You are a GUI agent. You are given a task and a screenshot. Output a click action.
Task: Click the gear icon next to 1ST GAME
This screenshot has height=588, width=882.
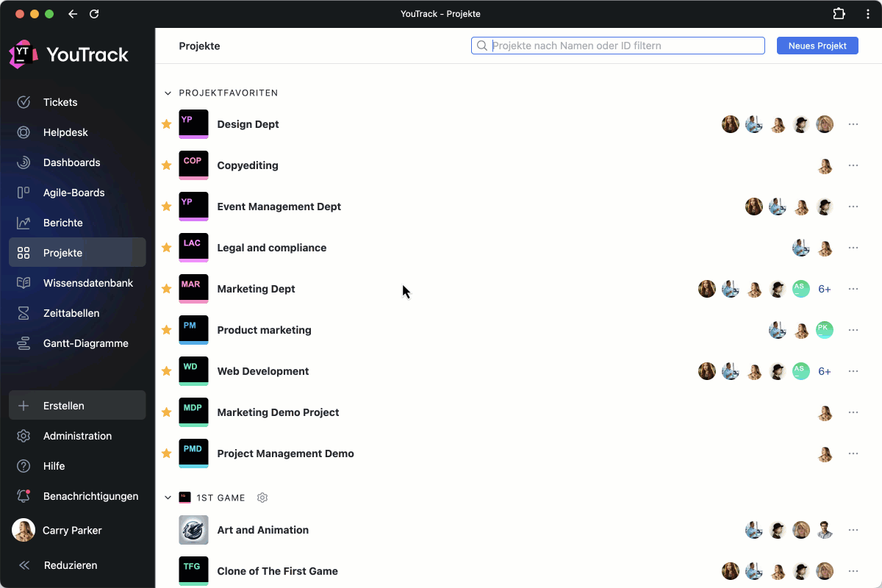pos(262,498)
